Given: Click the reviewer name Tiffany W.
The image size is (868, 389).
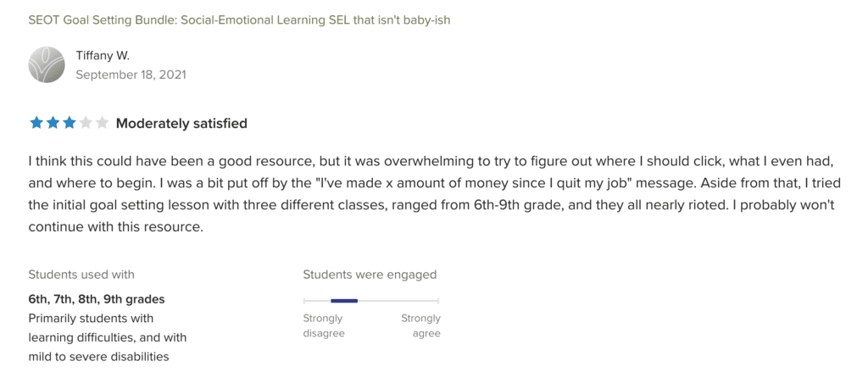Looking at the screenshot, I should coord(103,56).
